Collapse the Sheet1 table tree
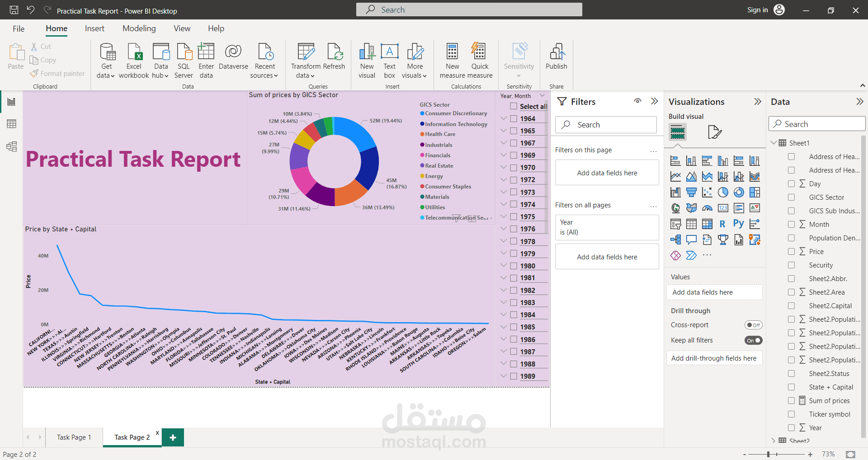The image size is (868, 460). point(774,143)
